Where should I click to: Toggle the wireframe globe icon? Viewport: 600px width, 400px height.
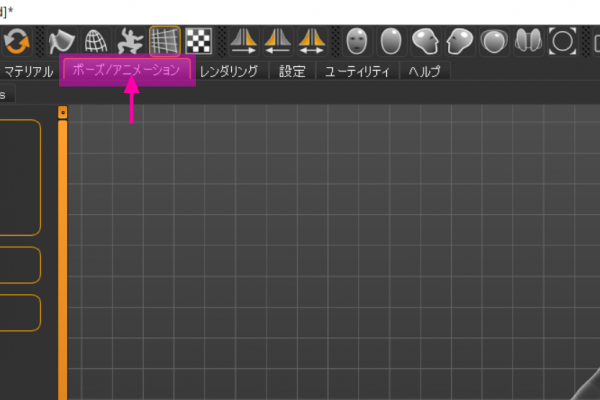tap(95, 41)
